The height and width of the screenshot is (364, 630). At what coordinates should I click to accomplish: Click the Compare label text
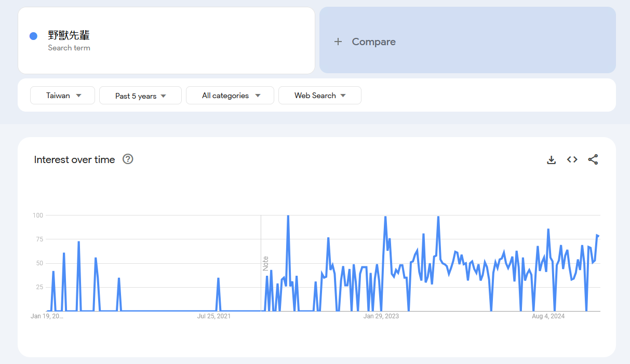pyautogui.click(x=373, y=42)
